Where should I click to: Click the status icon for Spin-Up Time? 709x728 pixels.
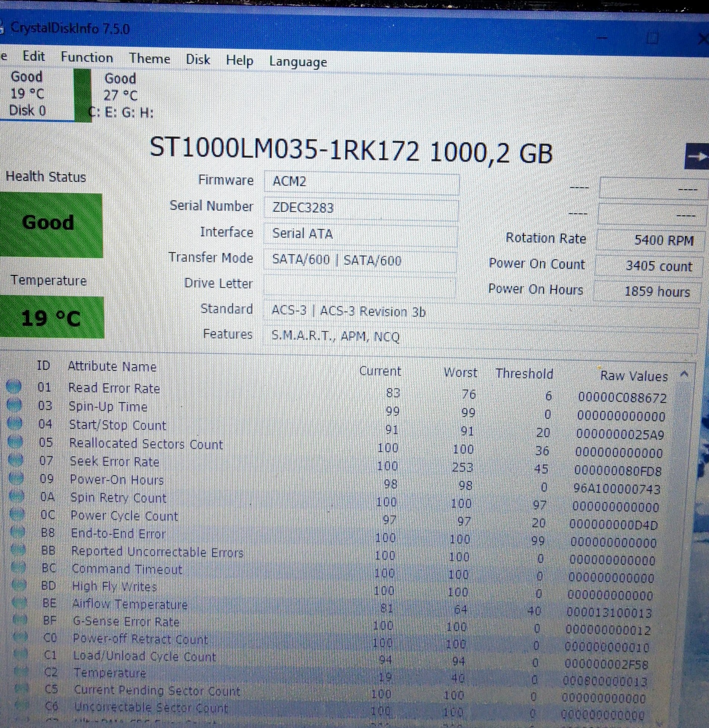tap(14, 405)
